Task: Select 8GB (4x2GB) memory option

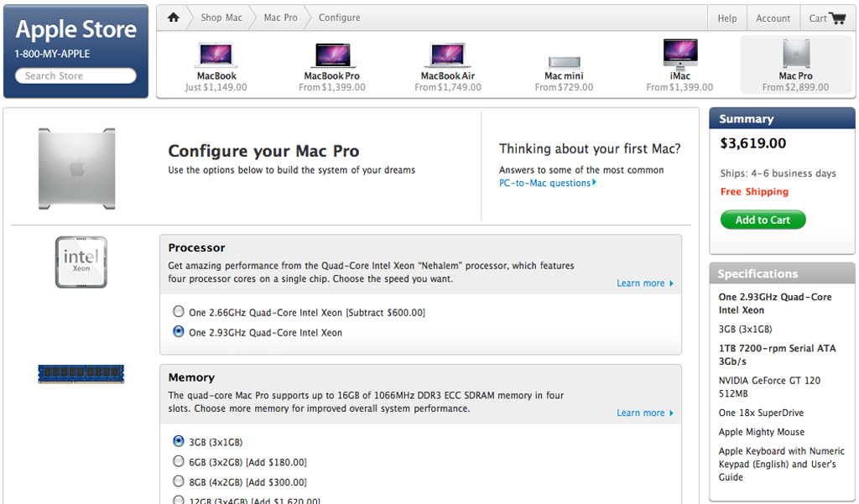Action: 179,481
